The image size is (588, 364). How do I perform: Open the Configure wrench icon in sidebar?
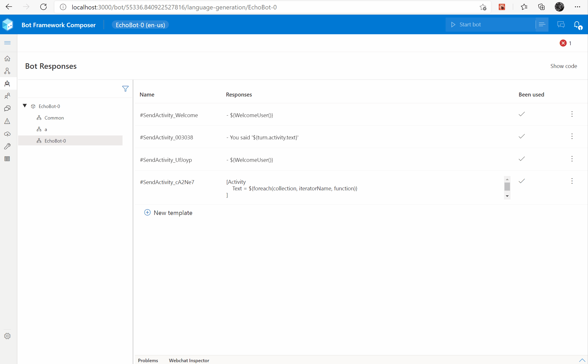[x=7, y=146]
